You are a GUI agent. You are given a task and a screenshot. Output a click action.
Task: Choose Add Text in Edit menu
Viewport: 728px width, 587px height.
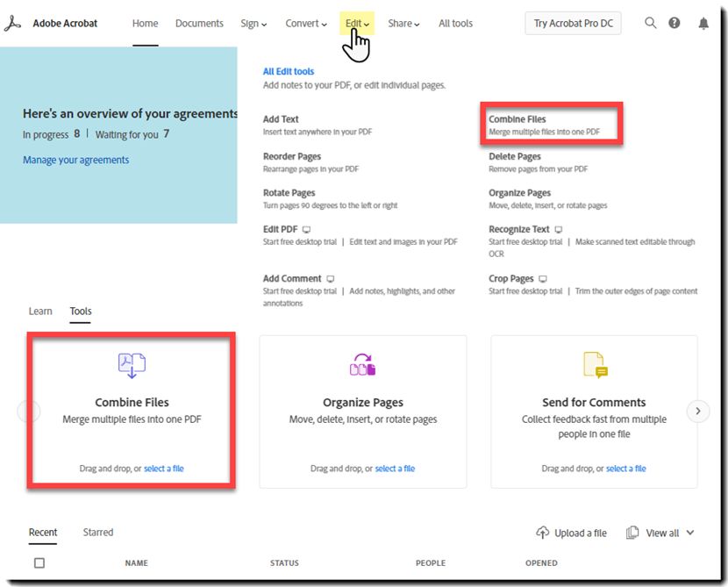281,119
